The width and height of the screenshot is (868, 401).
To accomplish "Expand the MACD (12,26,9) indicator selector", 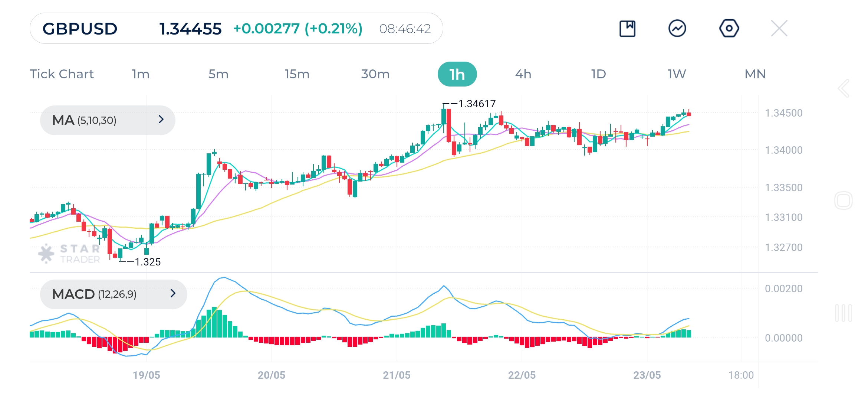I will [113, 294].
